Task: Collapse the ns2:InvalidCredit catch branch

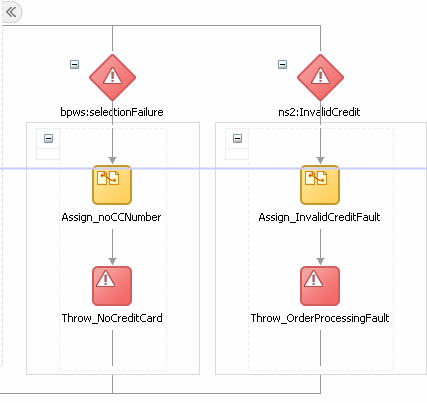Action: coord(282,64)
